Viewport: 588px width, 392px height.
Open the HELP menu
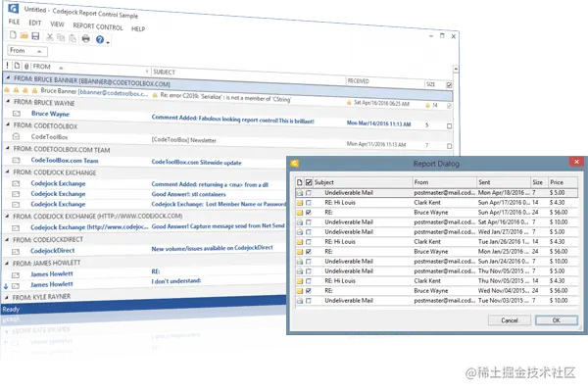[x=138, y=28]
